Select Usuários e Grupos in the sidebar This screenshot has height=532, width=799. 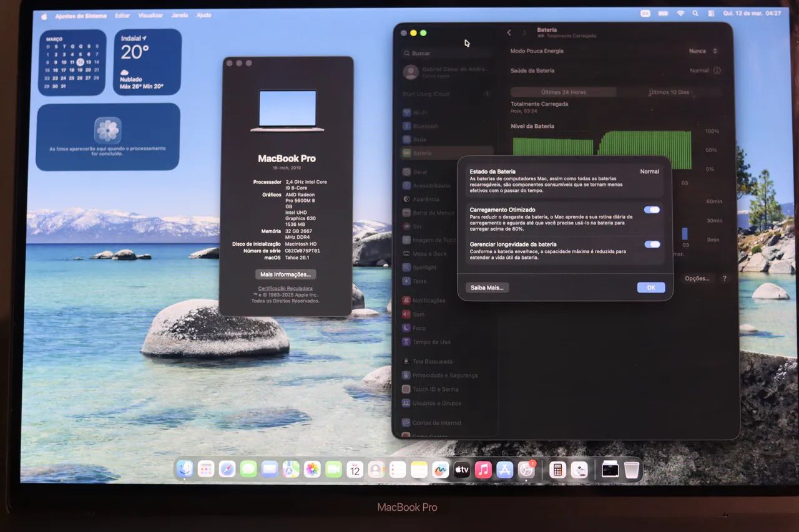pos(447,403)
